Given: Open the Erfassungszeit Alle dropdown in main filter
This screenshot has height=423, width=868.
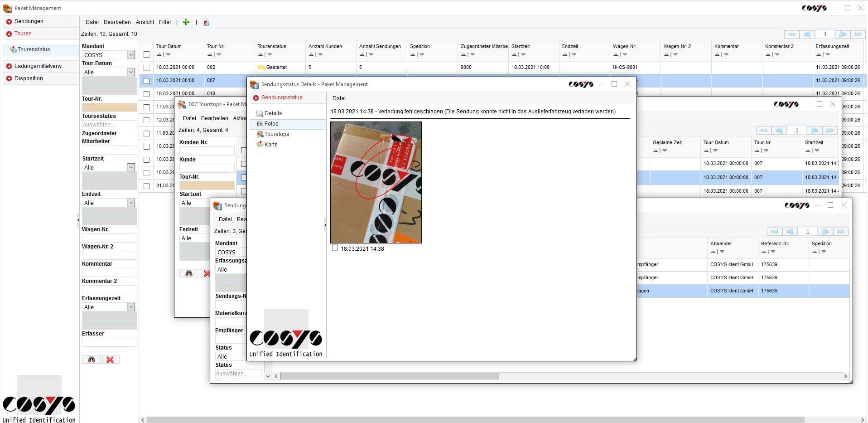Looking at the screenshot, I should pos(131,307).
